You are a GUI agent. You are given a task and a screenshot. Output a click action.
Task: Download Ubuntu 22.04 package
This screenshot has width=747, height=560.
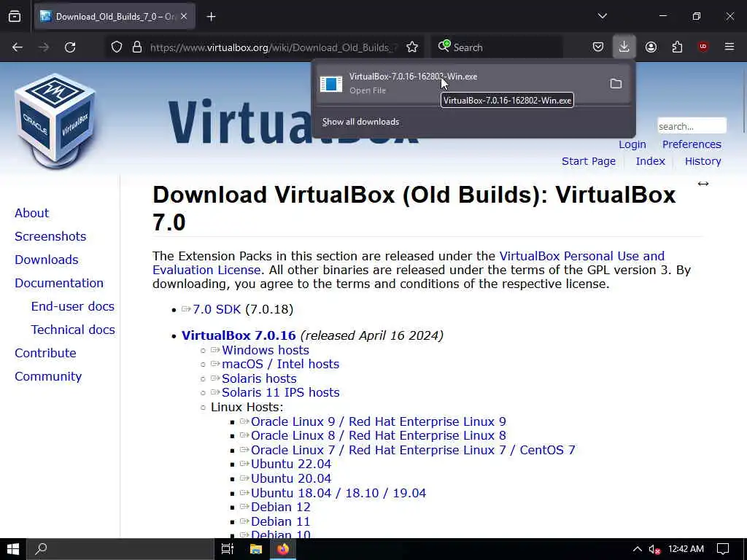pyautogui.click(x=291, y=464)
